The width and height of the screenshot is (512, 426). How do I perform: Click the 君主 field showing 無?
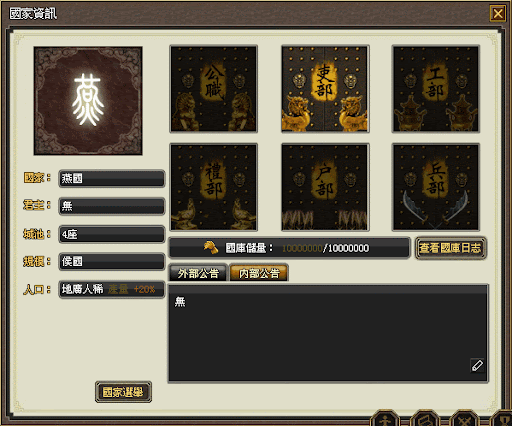[x=112, y=206]
